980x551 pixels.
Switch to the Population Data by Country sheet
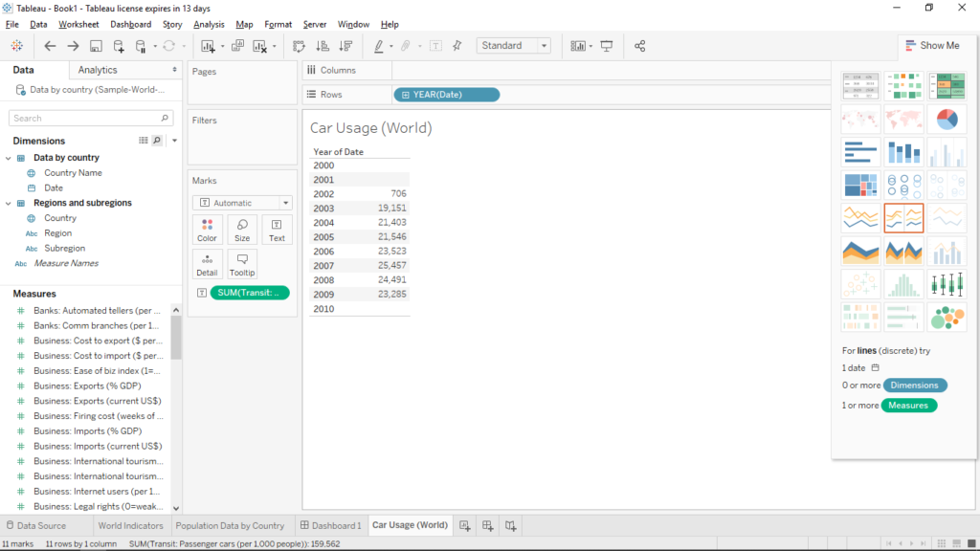(233, 524)
